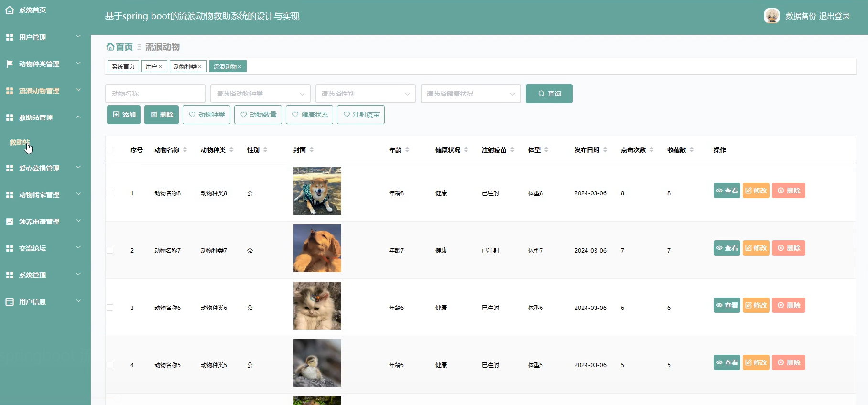Click the grid icon next to 爱心募捐管理

pyautogui.click(x=10, y=168)
